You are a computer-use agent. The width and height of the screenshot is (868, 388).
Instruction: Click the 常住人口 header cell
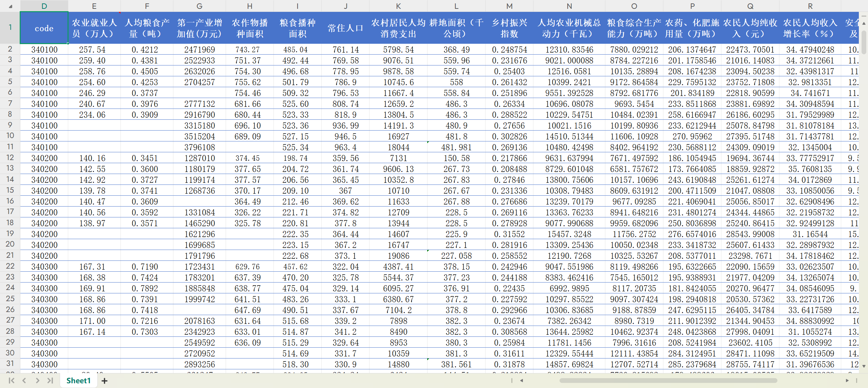tap(345, 28)
